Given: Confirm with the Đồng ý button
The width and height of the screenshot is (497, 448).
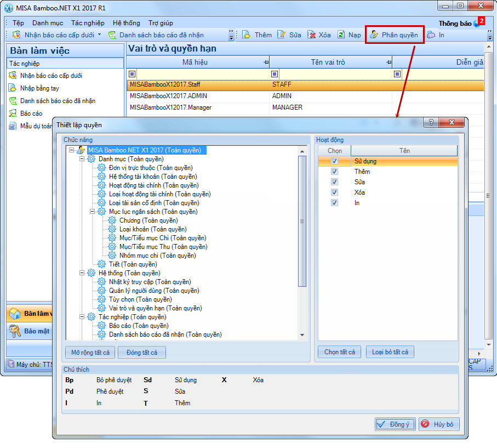Looking at the screenshot, I should coord(395,424).
